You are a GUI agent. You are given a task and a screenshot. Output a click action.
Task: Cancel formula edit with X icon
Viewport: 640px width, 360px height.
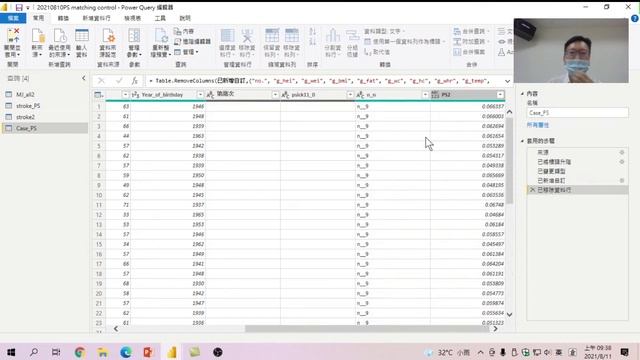(101, 81)
